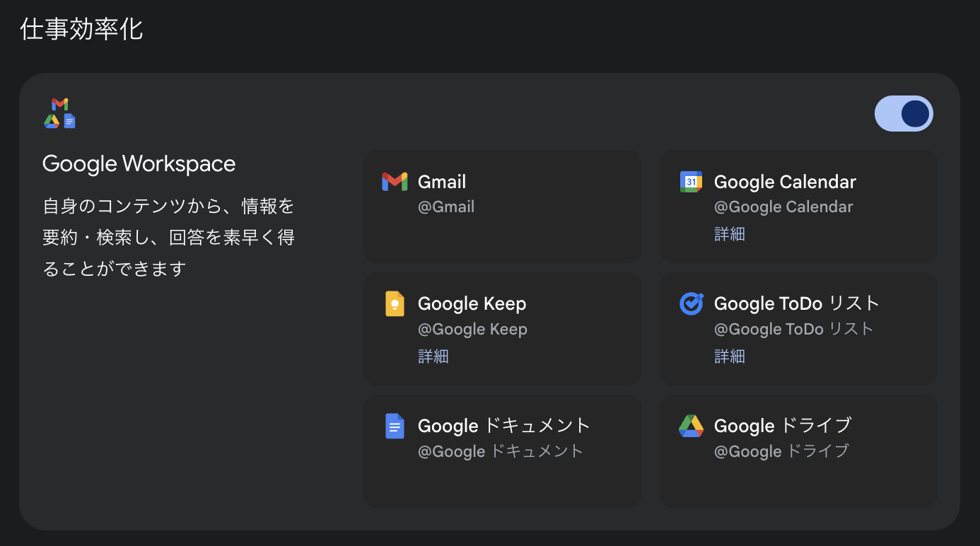Click the 仕事効率化 section heading

click(x=82, y=30)
